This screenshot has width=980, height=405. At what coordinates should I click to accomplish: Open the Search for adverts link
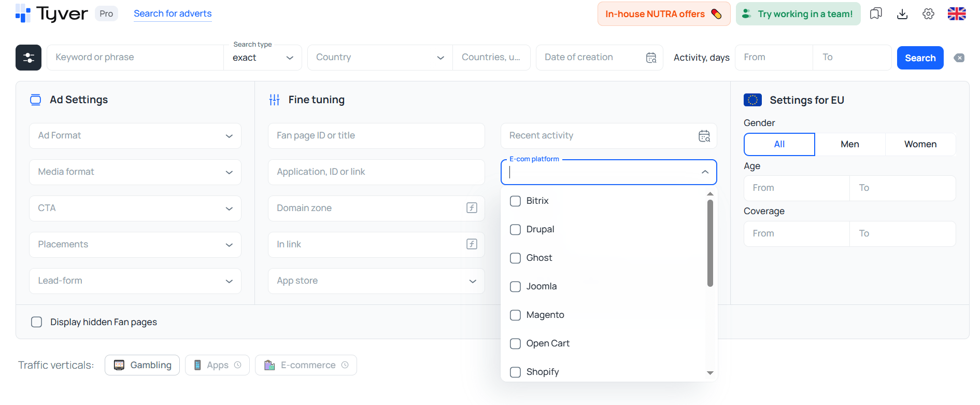click(173, 13)
